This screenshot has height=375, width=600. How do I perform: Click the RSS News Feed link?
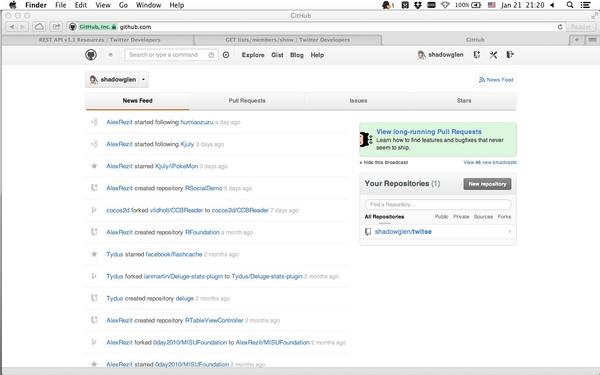tap(496, 80)
